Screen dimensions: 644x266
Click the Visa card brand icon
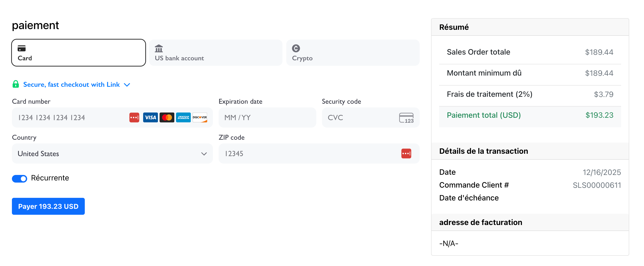click(x=150, y=117)
